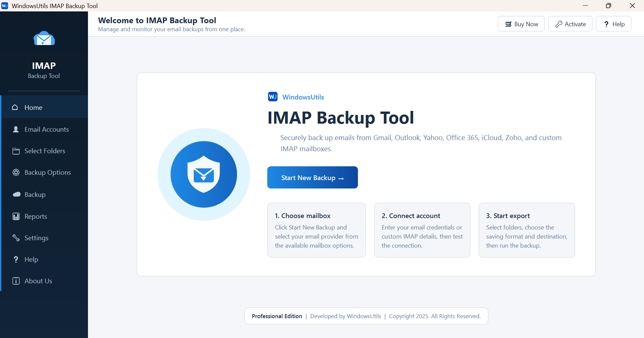Click the shopping cart icon on Buy Now
Image resolution: width=644 pixels, height=338 pixels.
point(508,24)
